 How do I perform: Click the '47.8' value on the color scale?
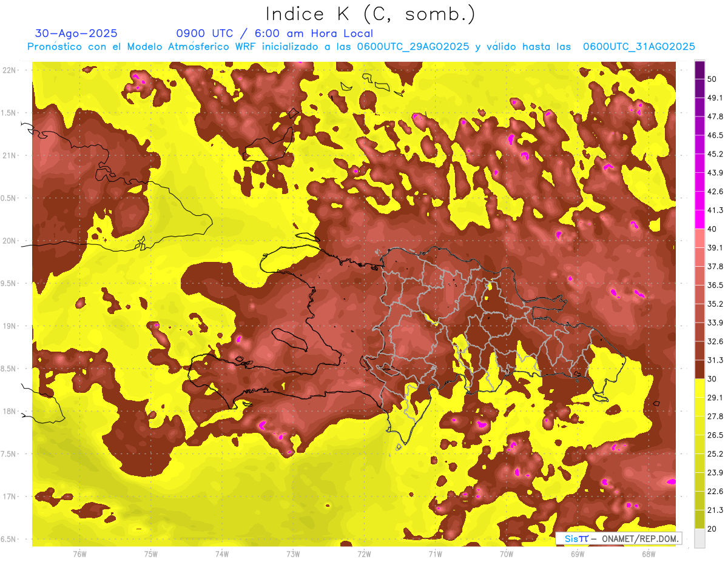tap(715, 116)
